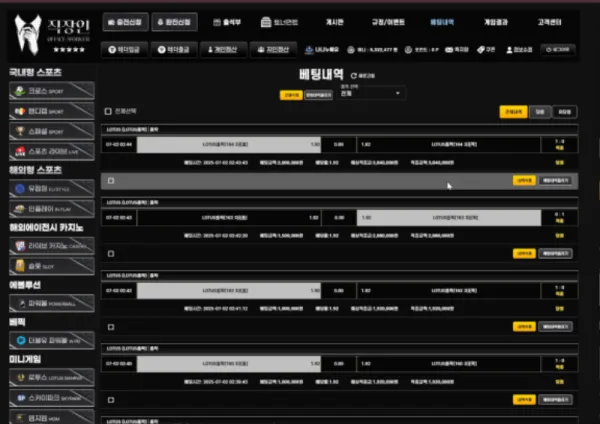Open 라이브 카지노 icon in sidebar
Image resolution: width=600 pixels, height=424 pixels.
[20, 246]
